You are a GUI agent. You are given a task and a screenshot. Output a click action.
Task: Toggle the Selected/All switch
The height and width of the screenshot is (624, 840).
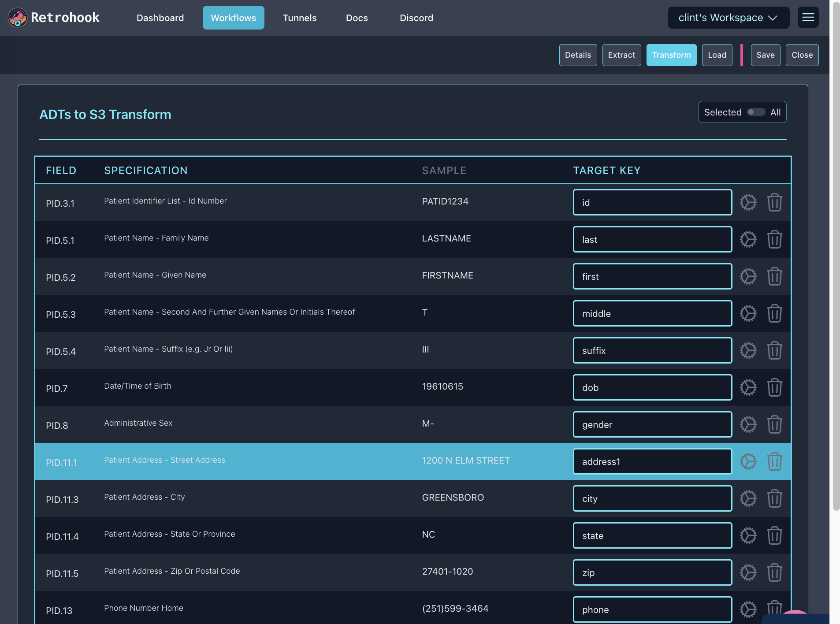click(x=756, y=112)
